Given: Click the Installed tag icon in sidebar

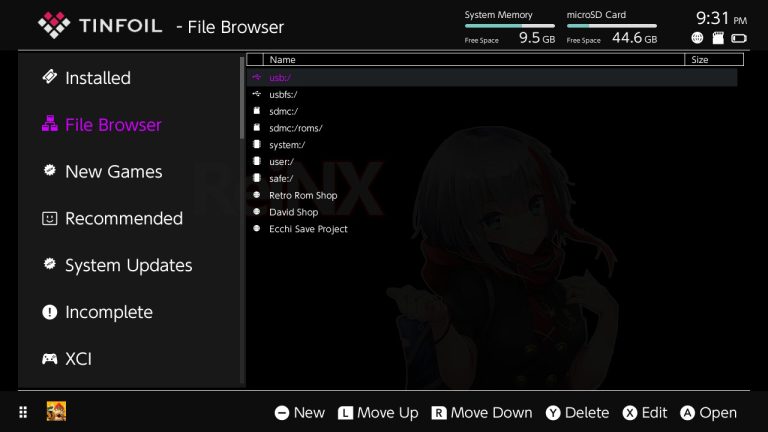Looking at the screenshot, I should pyautogui.click(x=49, y=78).
